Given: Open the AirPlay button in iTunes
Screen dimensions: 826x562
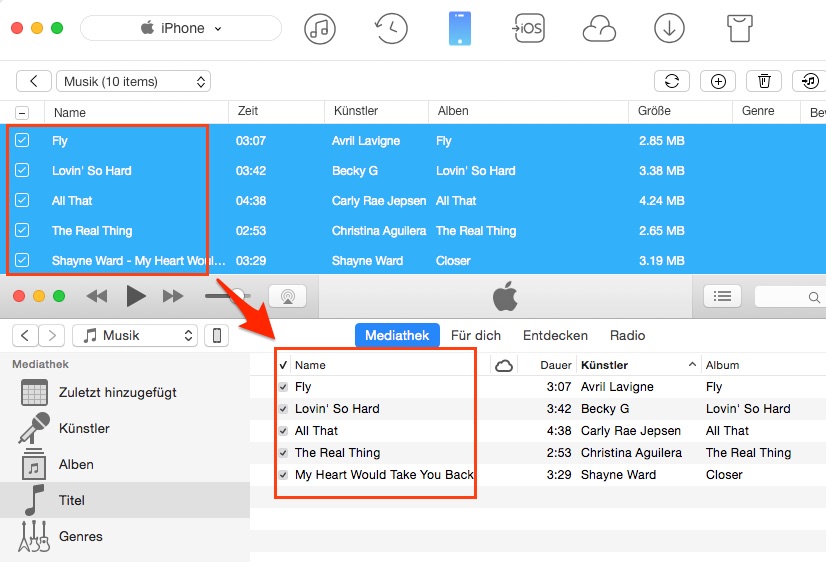Looking at the screenshot, I should 288,296.
